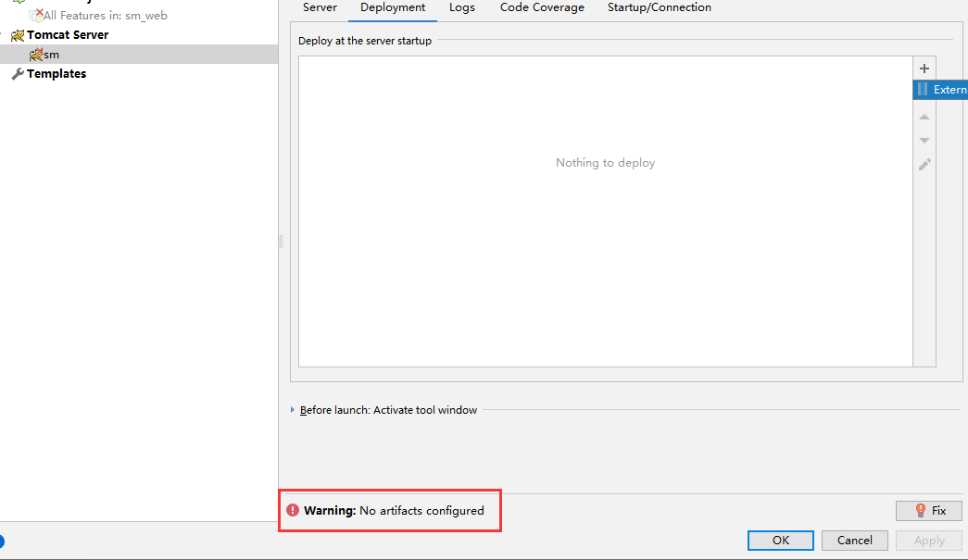Viewport: 968px width, 560px height.
Task: Click 'Nothing to deploy' empty list text
Action: tap(605, 163)
